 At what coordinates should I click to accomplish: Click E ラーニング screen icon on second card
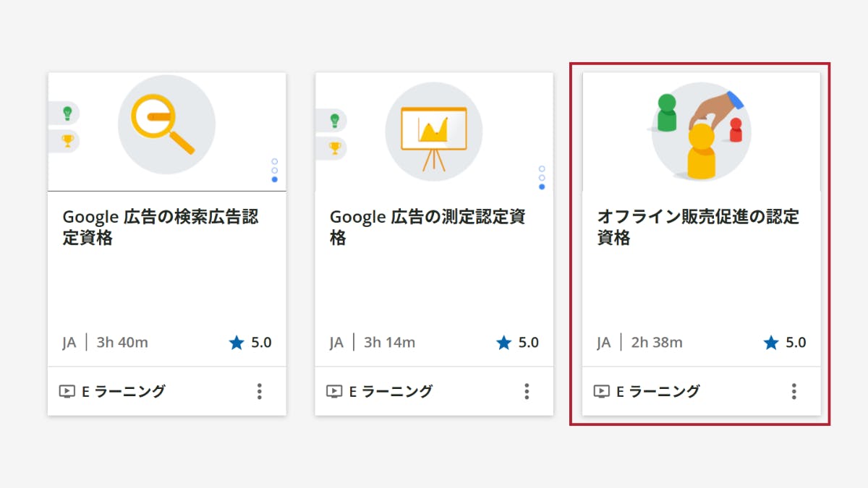[x=334, y=391]
